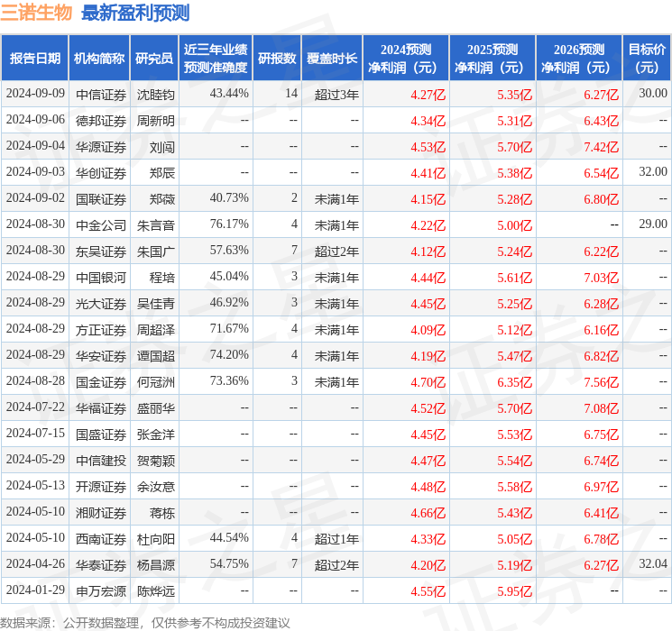Click institution 华福证券

click(101, 408)
